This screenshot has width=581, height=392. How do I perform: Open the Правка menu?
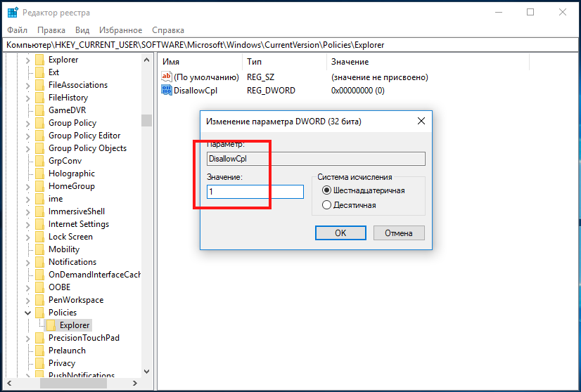(51, 30)
